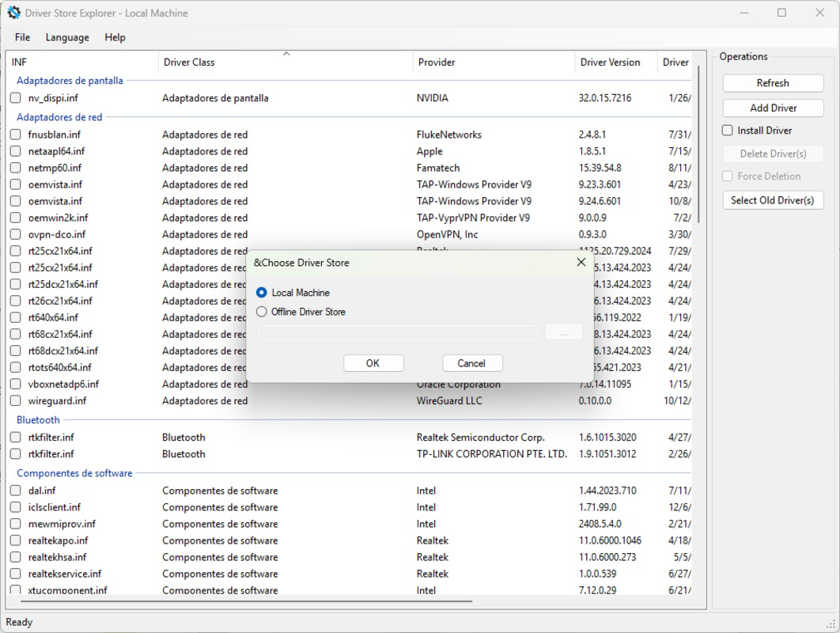Collapse the Adaptadores de pantalla group
The height and width of the screenshot is (633, 840).
(70, 81)
